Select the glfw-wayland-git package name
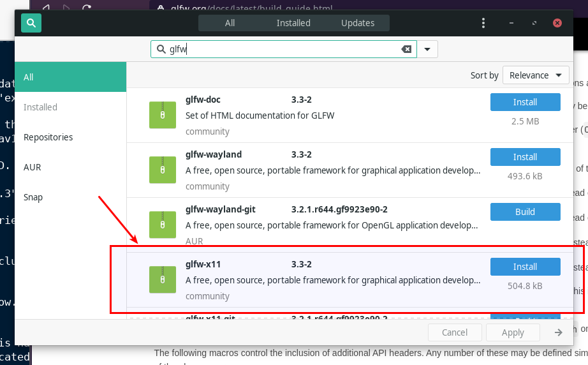The height and width of the screenshot is (365, 588). click(221, 209)
